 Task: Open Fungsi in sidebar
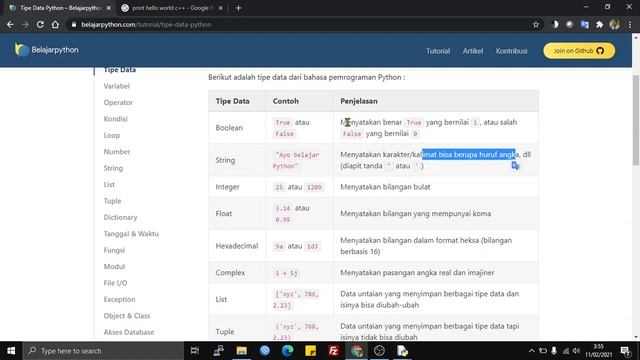[x=114, y=250]
